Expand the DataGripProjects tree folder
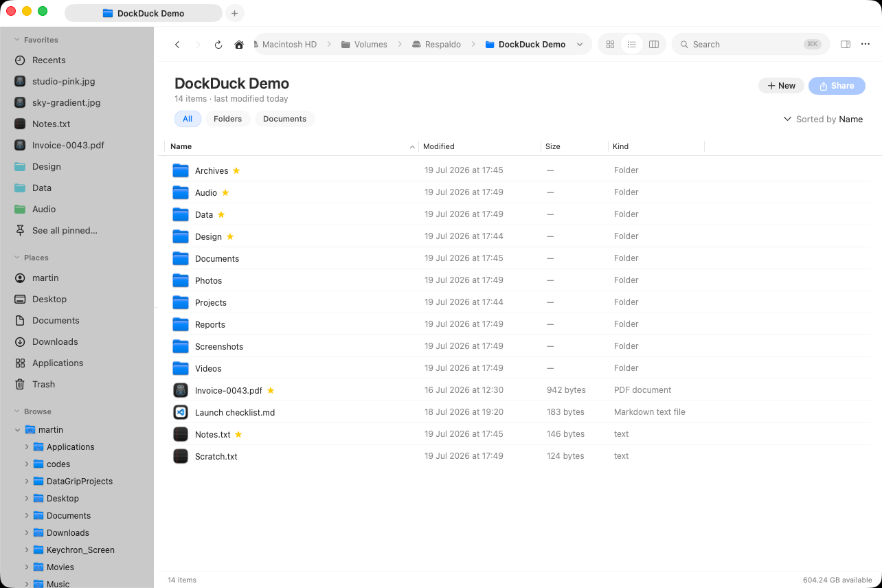This screenshot has width=882, height=588. point(27,482)
